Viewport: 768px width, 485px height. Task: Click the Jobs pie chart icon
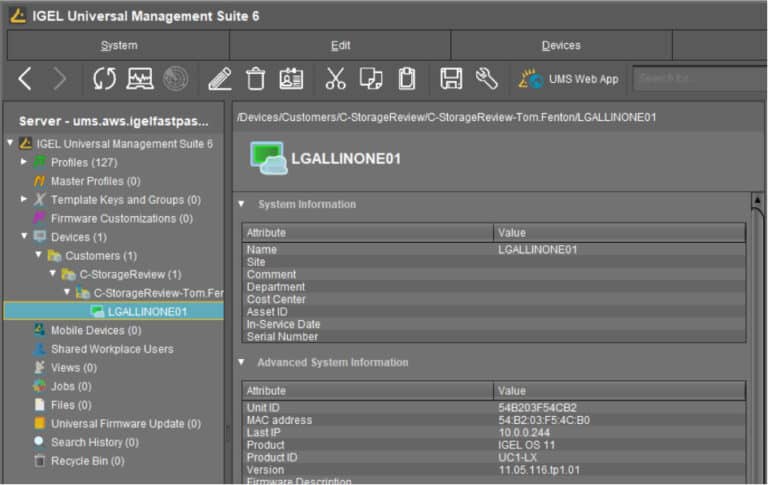[x=40, y=386]
